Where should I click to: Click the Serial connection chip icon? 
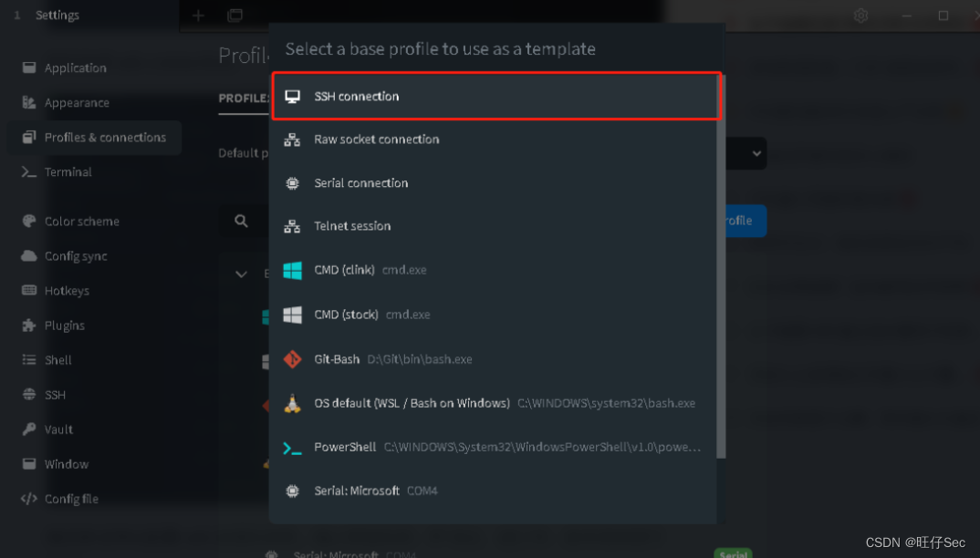point(292,183)
